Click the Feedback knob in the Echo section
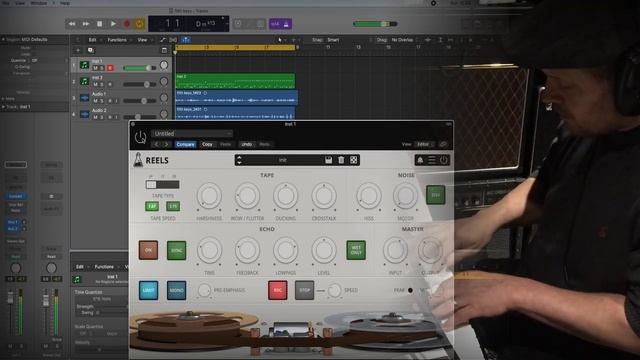 (x=247, y=251)
